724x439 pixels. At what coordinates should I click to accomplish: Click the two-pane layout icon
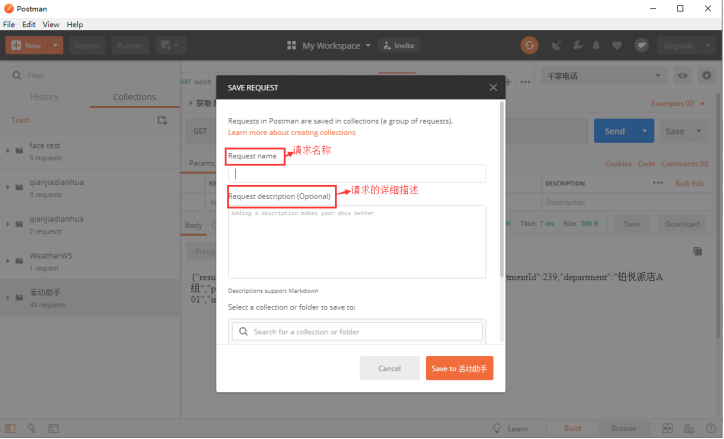coord(668,428)
